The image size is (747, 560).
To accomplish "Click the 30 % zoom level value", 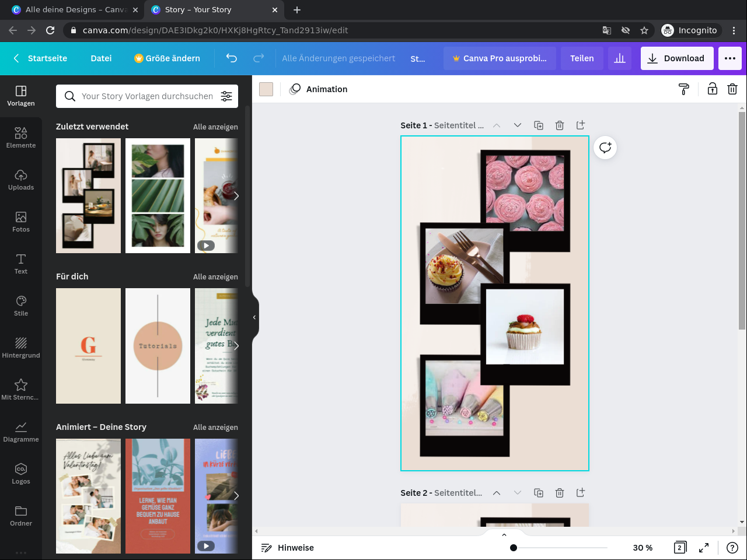I will pyautogui.click(x=643, y=548).
